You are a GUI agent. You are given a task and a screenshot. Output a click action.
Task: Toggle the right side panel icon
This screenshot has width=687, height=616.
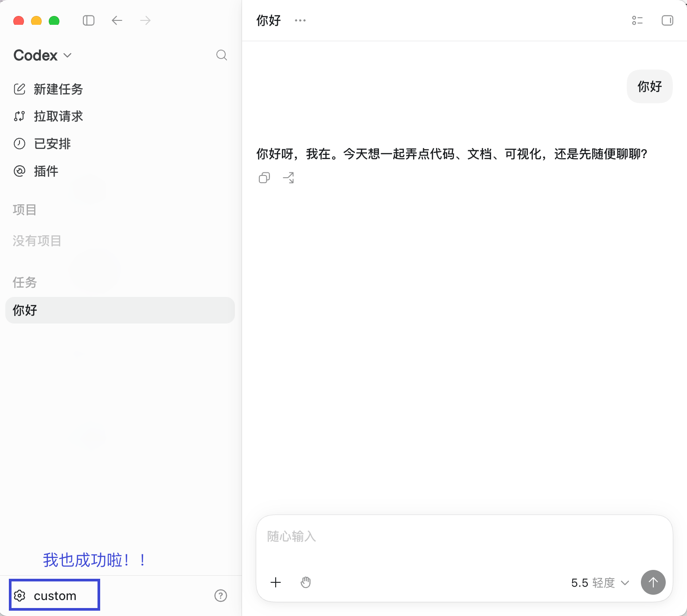pyautogui.click(x=667, y=20)
